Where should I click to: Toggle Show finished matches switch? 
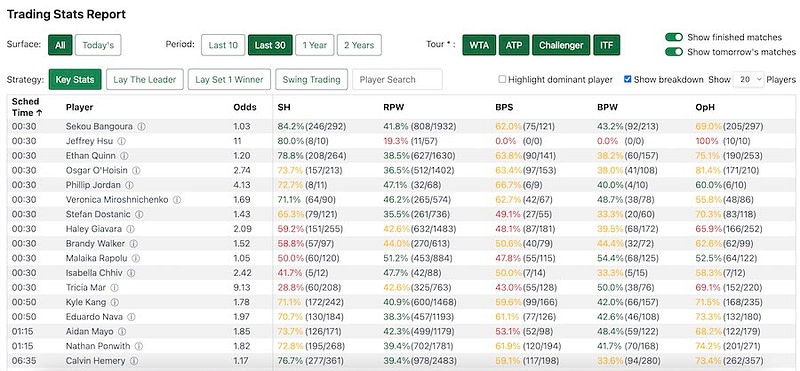(x=674, y=37)
